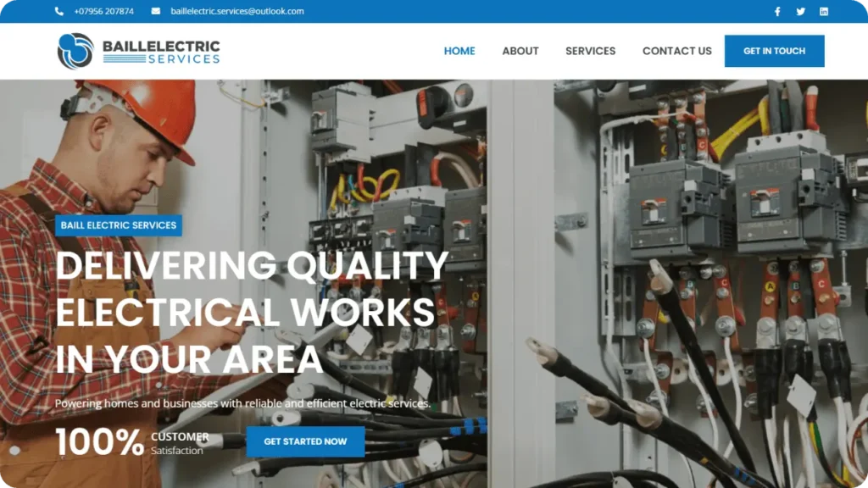Call the number +07956 207874
The height and width of the screenshot is (488, 868).
pyautogui.click(x=103, y=11)
